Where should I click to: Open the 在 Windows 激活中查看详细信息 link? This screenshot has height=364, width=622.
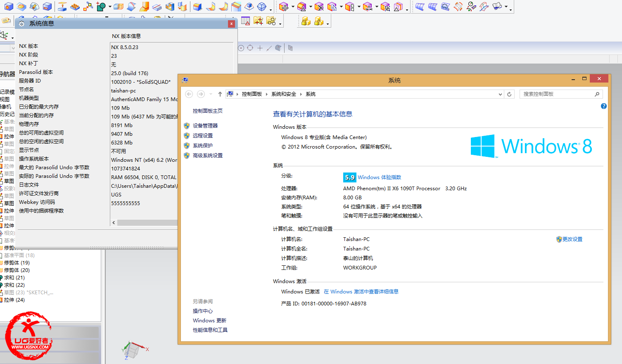click(361, 292)
